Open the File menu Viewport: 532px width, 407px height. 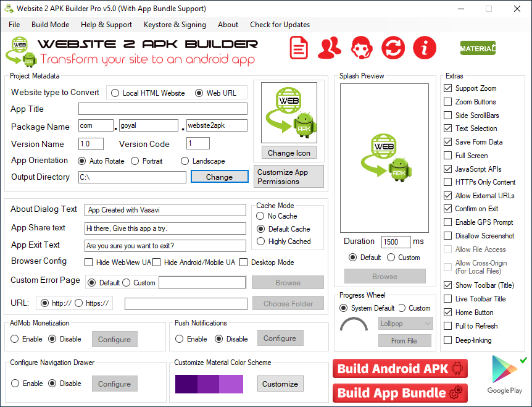(x=14, y=25)
